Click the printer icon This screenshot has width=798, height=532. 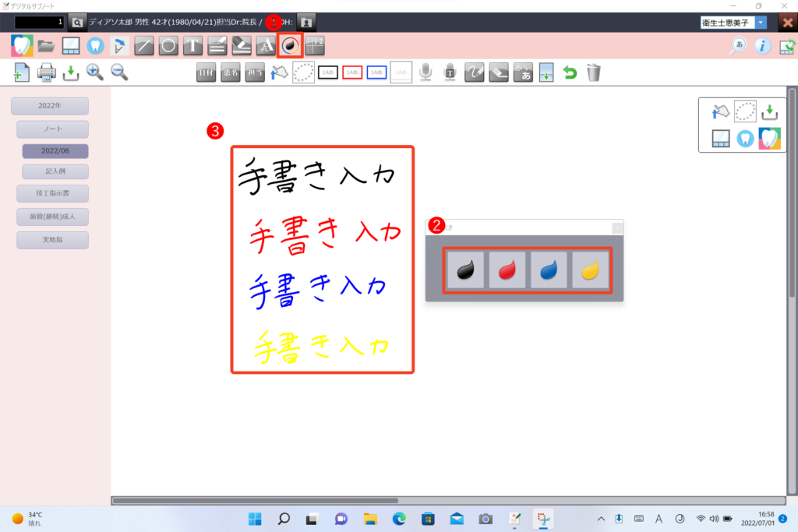pos(47,72)
